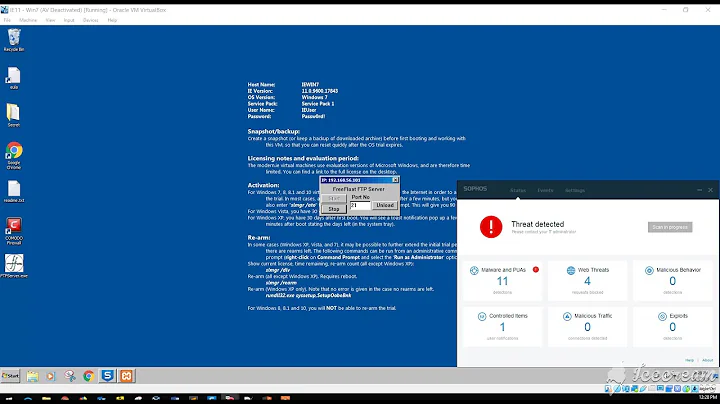Click the 0 malicious traffic connections count
720x404 pixels.
pos(587,327)
